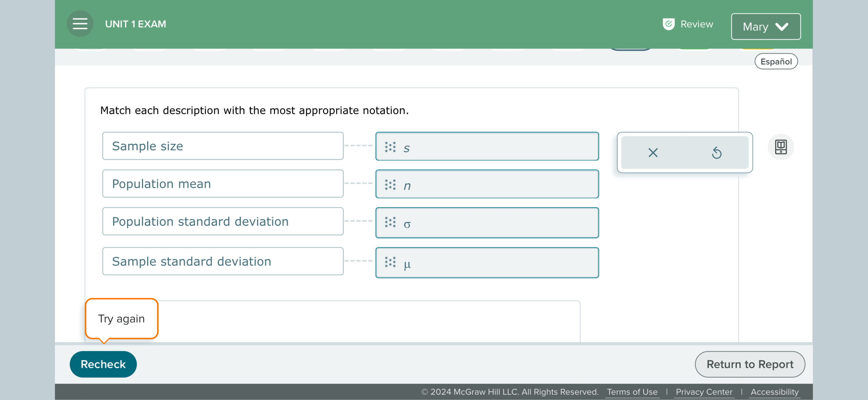Click the Review shield icon

668,24
